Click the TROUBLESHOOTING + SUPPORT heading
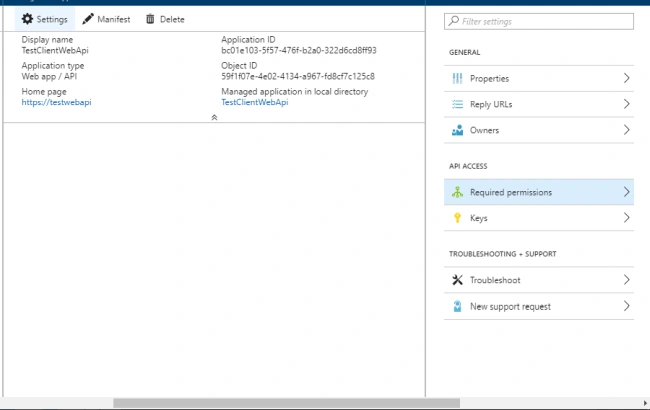Image resolution: width=650 pixels, height=410 pixels. tap(502, 254)
